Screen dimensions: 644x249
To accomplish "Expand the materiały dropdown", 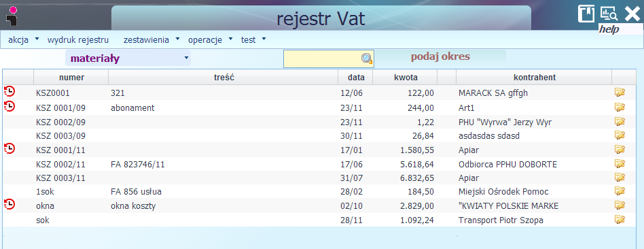I will tap(128, 58).
